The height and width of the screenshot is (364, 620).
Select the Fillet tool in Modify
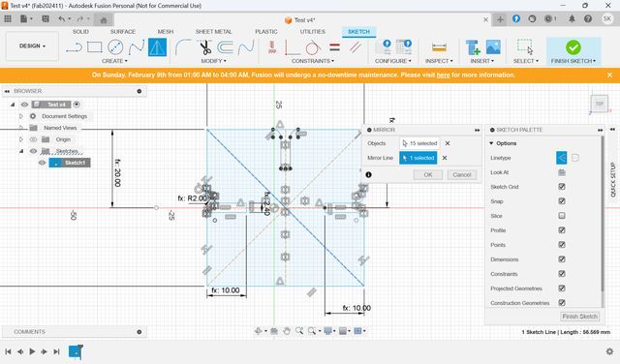(183, 47)
